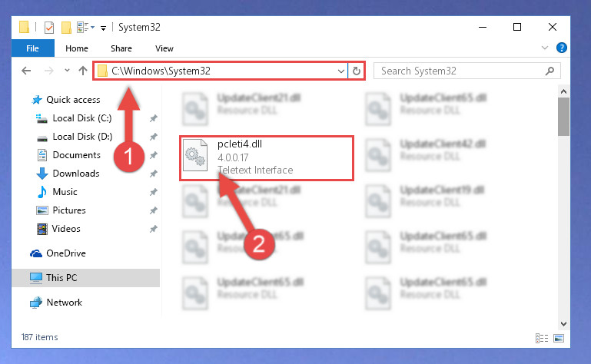The height and width of the screenshot is (364, 591).
Task: Click the Search System32 input field
Action: [460, 71]
